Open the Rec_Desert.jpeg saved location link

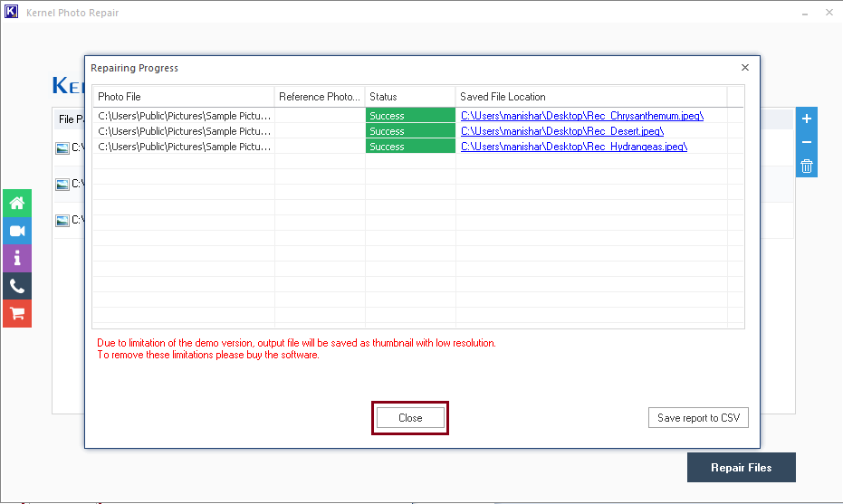coord(562,131)
